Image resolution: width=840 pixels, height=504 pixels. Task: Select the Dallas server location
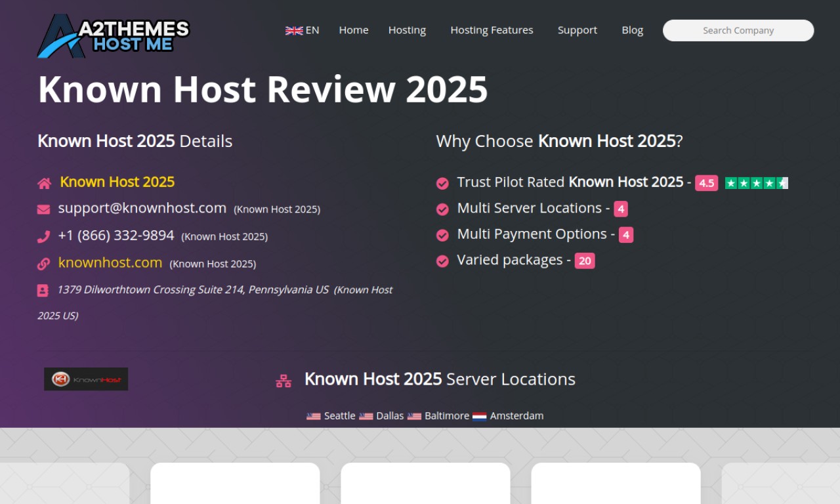390,416
